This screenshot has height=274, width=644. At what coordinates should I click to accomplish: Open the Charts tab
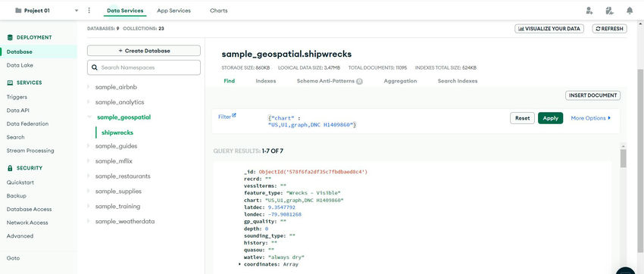tap(218, 11)
